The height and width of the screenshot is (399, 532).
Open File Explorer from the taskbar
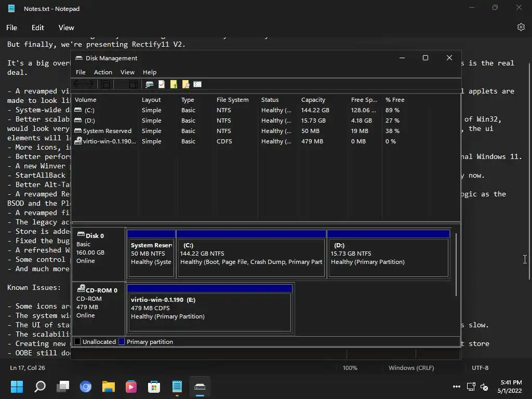pos(108,387)
